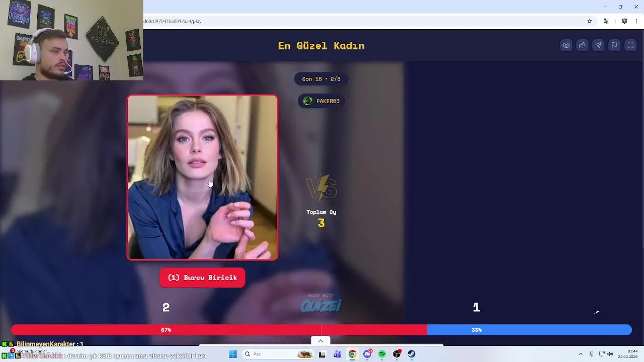Open the browser extension icon next to translate
This screenshot has width=644, height=362.
pyautogui.click(x=624, y=21)
